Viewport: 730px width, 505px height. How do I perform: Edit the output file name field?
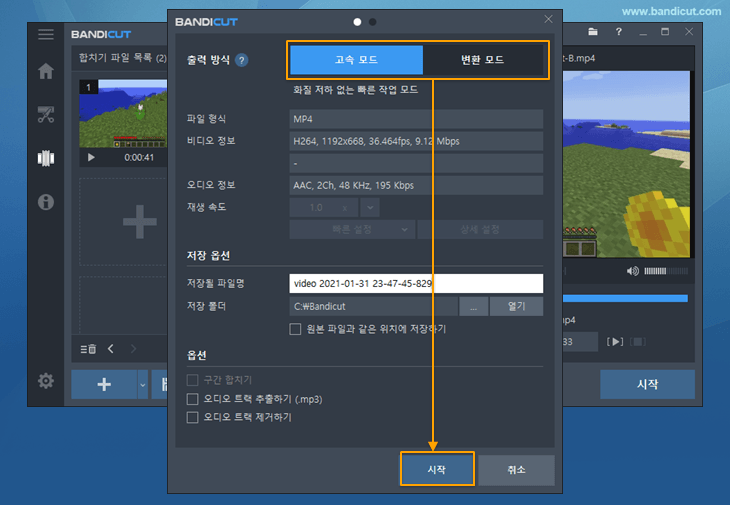click(416, 283)
